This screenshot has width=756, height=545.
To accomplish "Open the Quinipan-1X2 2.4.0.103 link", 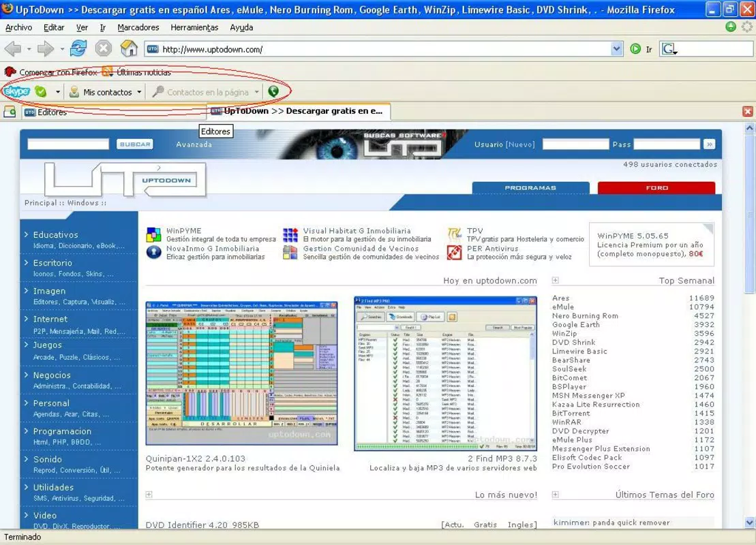I will [195, 458].
